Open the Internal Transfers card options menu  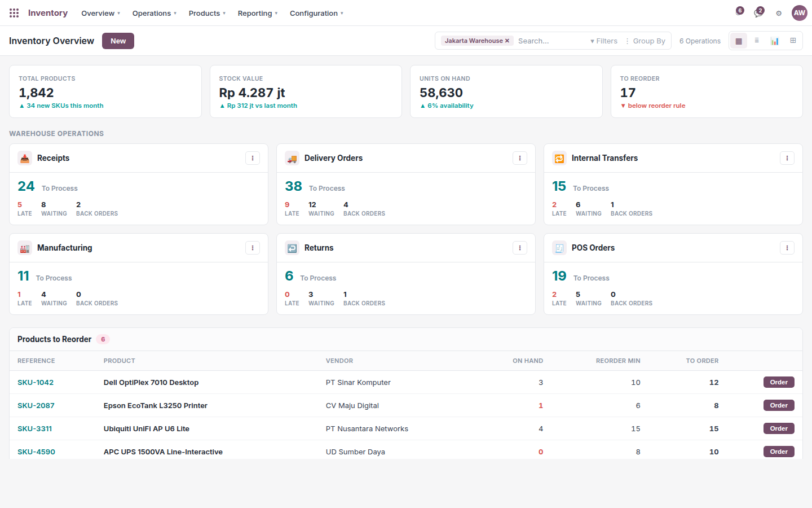tap(787, 158)
